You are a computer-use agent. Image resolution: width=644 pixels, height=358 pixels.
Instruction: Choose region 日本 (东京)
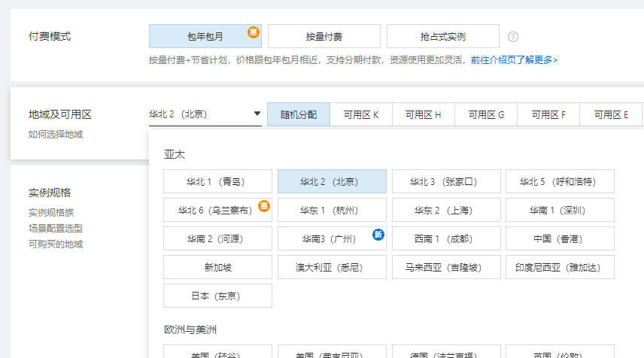click(217, 296)
